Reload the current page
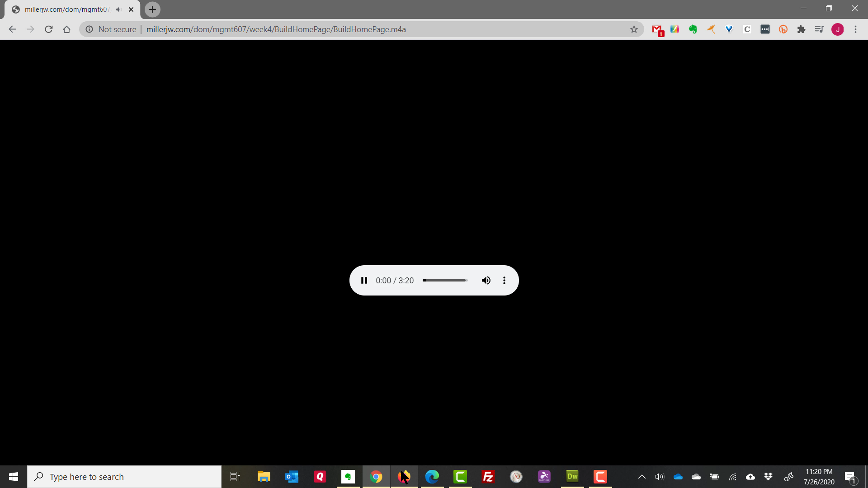The image size is (868, 488). click(49, 29)
